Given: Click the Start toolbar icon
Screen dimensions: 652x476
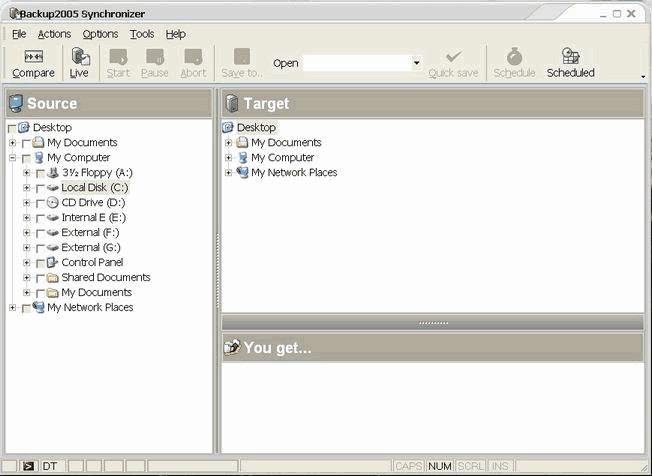Looking at the screenshot, I should [119, 57].
